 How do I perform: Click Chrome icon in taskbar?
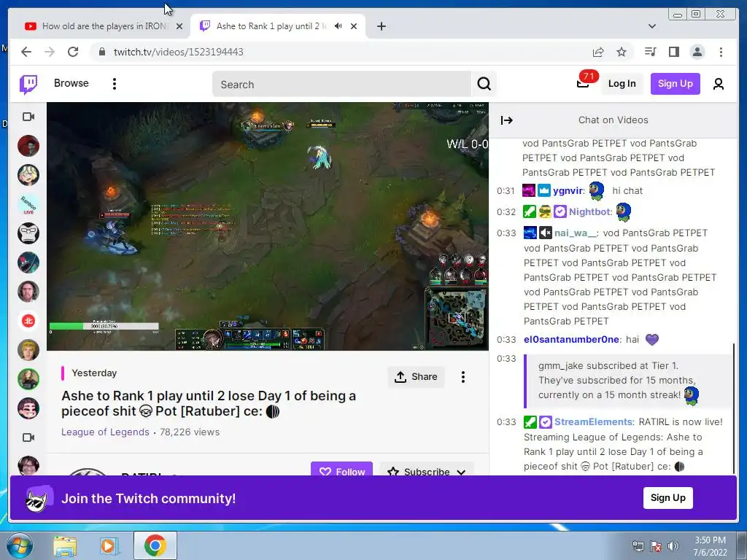pyautogui.click(x=155, y=545)
